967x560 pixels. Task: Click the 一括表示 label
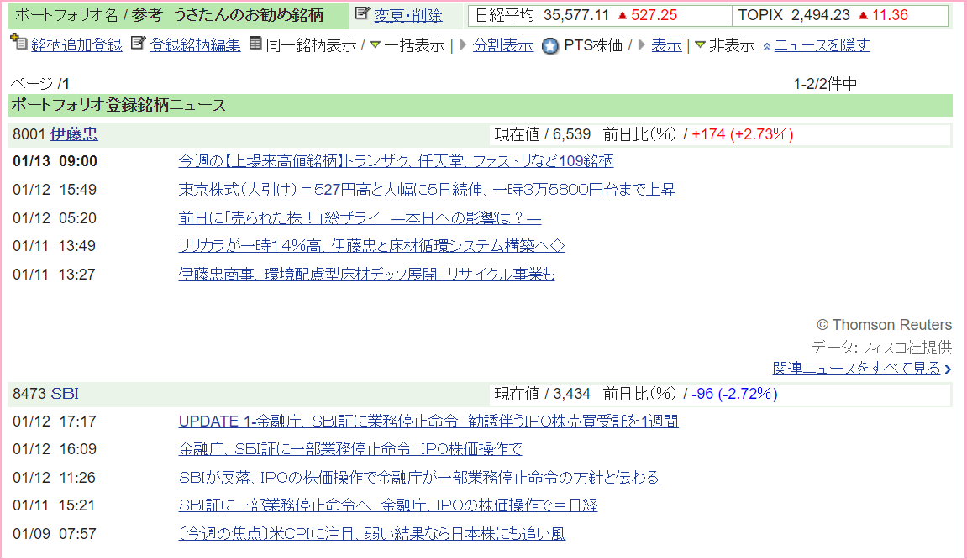414,45
